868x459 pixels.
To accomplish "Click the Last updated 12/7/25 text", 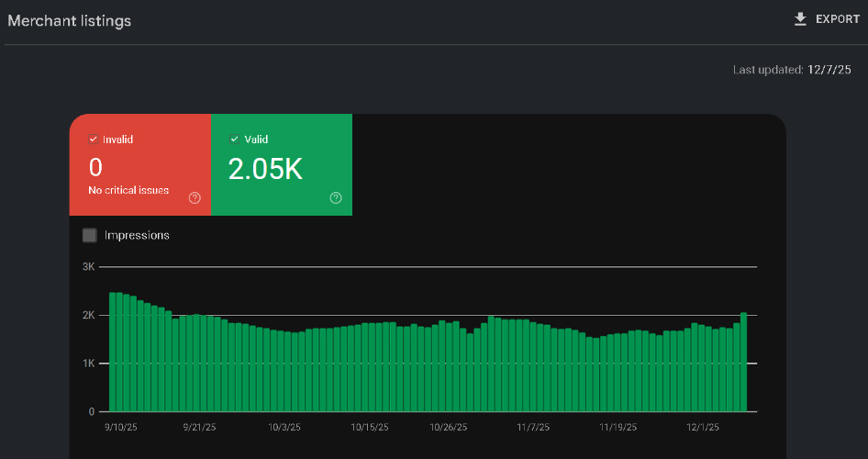I will point(792,70).
